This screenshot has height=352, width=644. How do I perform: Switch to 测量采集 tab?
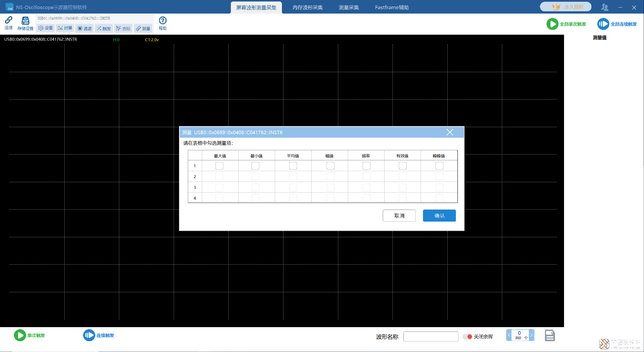coord(349,8)
